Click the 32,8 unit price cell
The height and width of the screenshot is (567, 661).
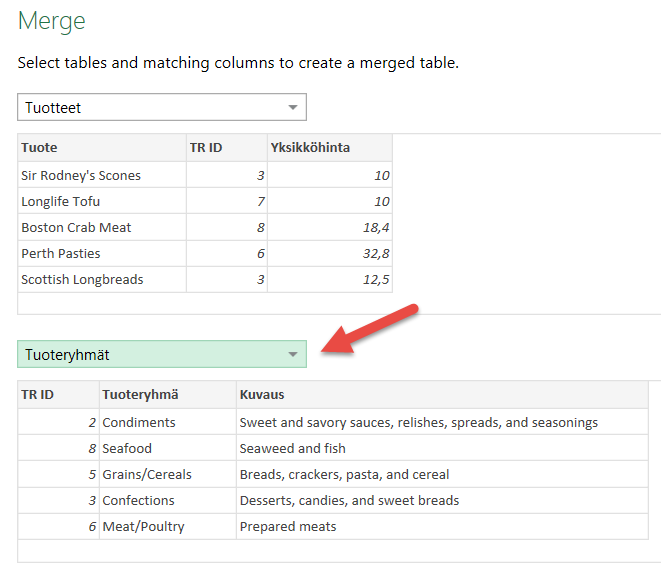tap(329, 253)
